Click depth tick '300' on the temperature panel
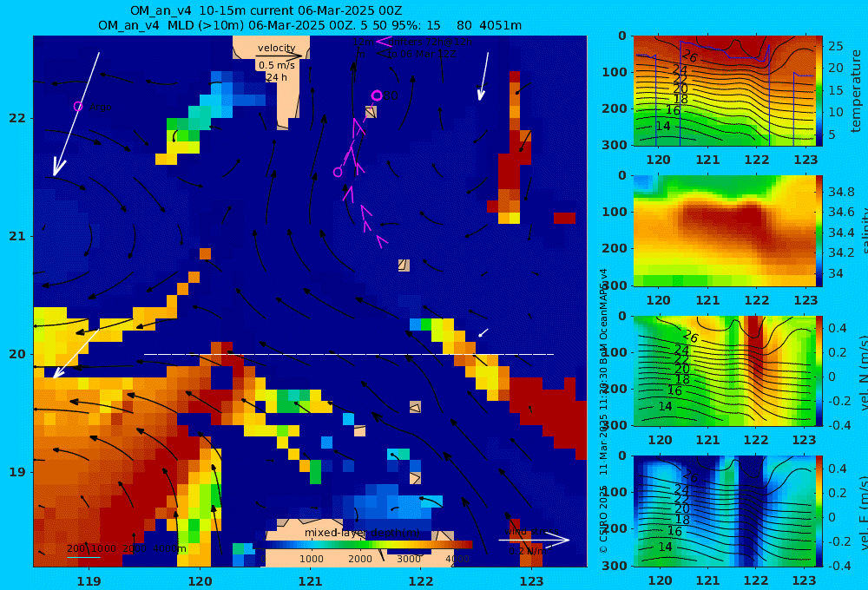The width and height of the screenshot is (868, 590). tap(615, 144)
